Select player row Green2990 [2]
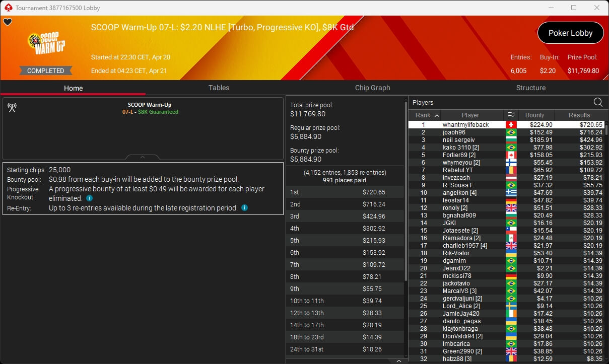609x364 pixels. point(506,351)
